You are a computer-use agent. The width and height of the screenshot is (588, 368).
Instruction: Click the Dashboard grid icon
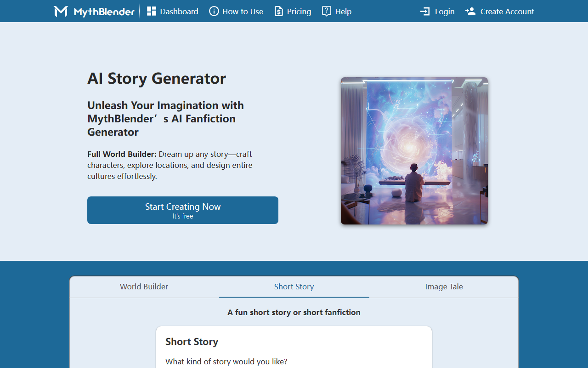pyautogui.click(x=152, y=11)
